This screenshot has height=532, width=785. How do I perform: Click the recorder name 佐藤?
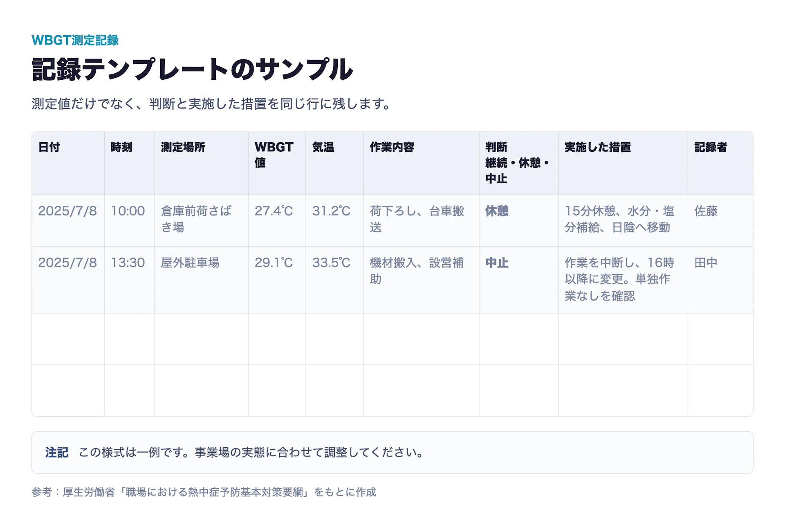[x=706, y=211]
